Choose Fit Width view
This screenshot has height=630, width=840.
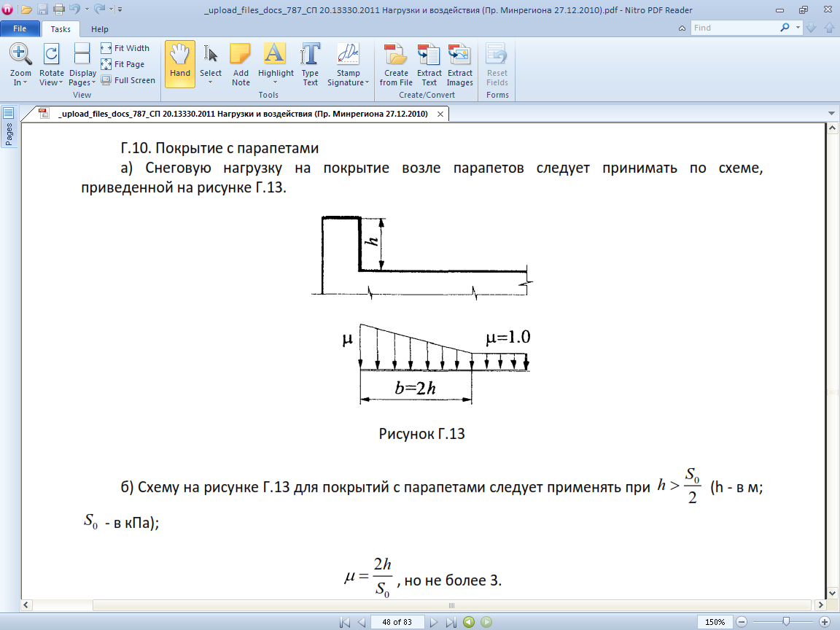coord(125,48)
